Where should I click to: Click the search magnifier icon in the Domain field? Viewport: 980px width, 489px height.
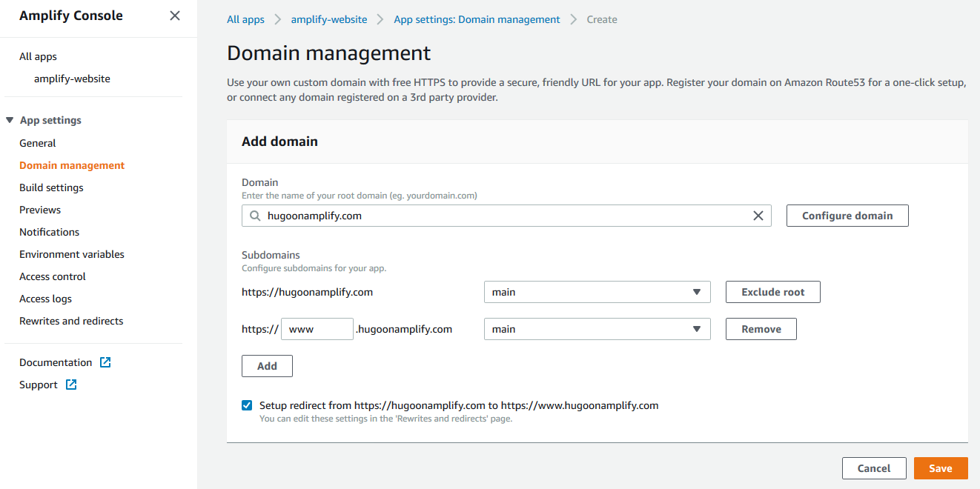pyautogui.click(x=254, y=216)
